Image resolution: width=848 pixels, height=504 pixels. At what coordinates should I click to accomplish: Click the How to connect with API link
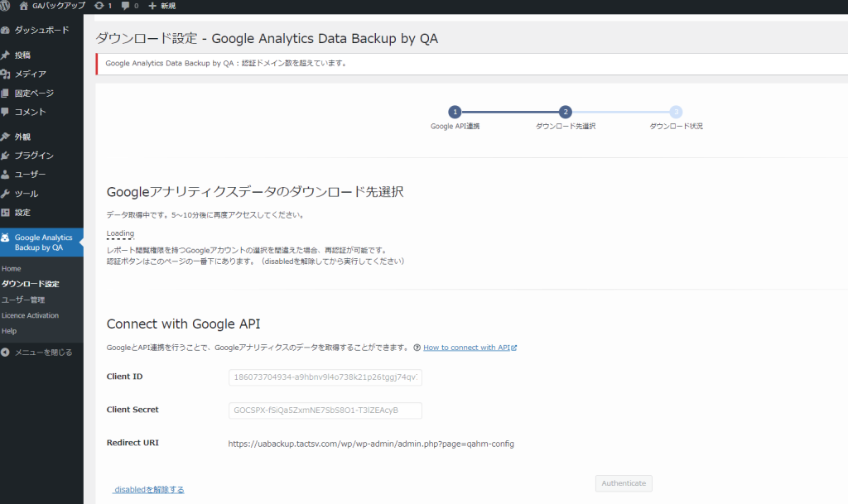pyautogui.click(x=470, y=348)
